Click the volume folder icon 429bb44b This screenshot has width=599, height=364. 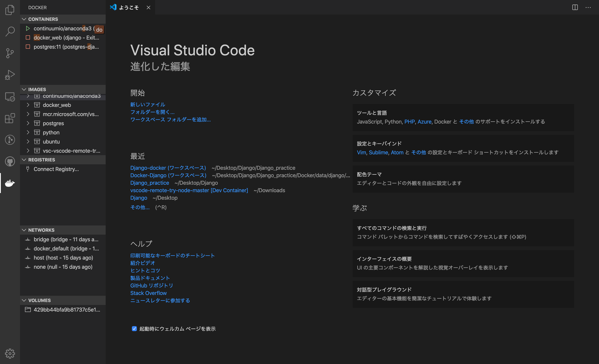click(28, 310)
